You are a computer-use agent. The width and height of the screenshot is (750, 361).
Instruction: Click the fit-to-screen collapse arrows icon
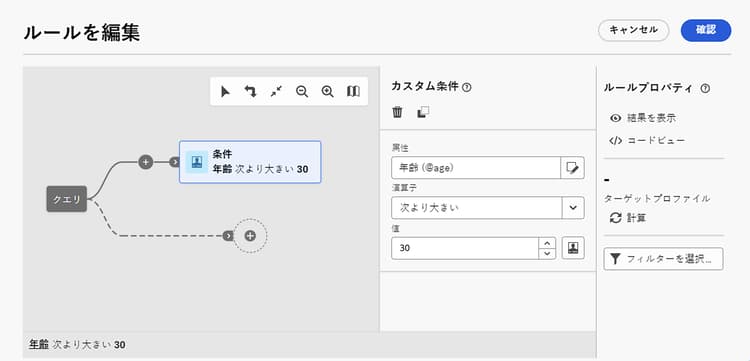(x=276, y=91)
